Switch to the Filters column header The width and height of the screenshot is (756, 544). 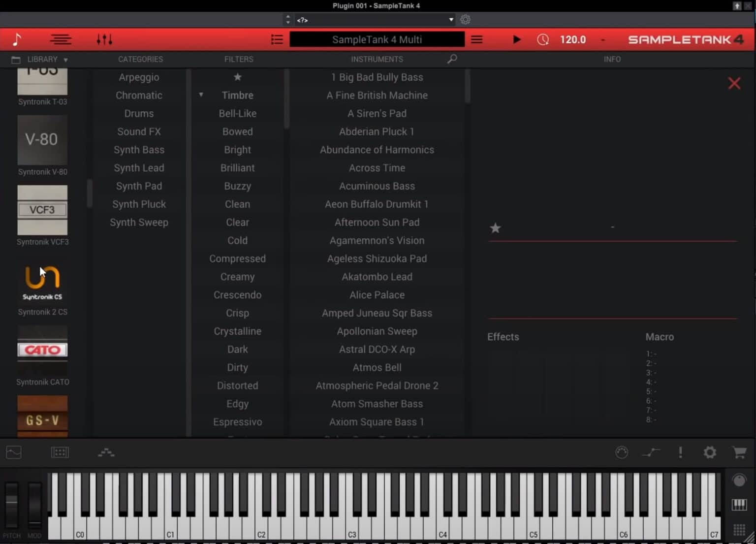tap(238, 59)
